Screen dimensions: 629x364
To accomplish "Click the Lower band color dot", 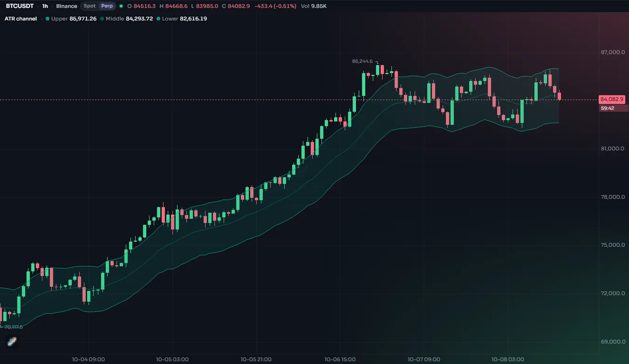I will [x=158, y=19].
